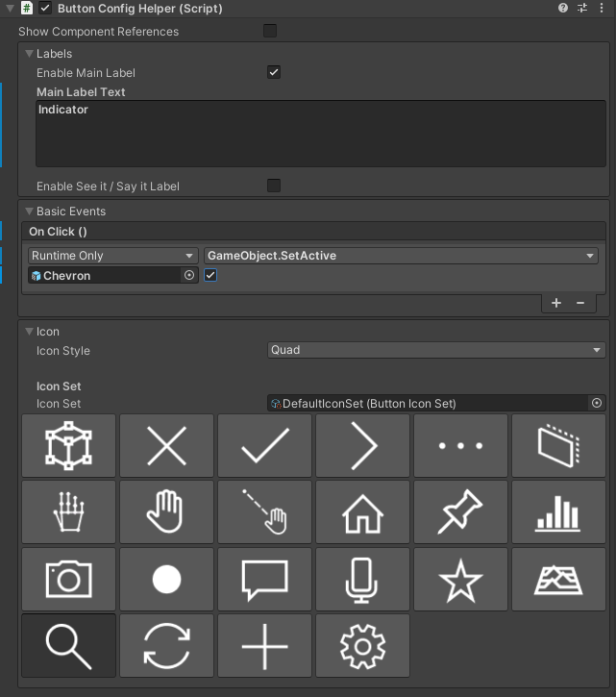Screen dimensions: 616x697
Task: Select the 3D cube wireframe icon
Action: (68, 445)
